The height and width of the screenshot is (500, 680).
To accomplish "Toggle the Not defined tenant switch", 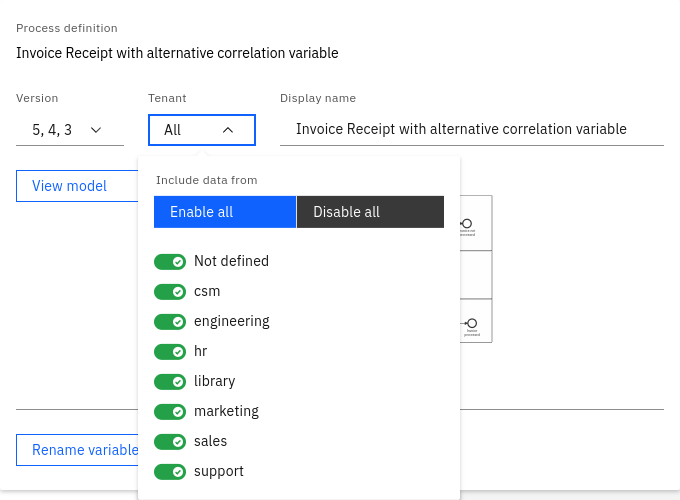I will (x=170, y=262).
